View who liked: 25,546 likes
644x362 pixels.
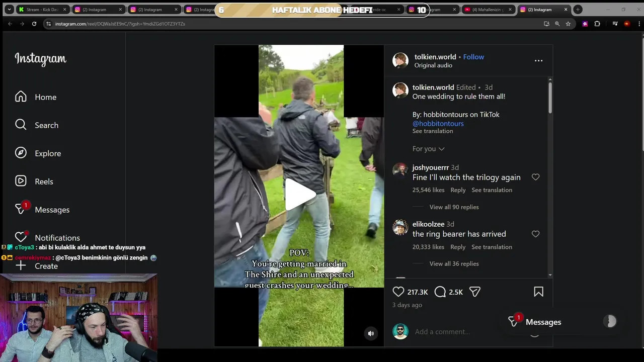(x=428, y=190)
